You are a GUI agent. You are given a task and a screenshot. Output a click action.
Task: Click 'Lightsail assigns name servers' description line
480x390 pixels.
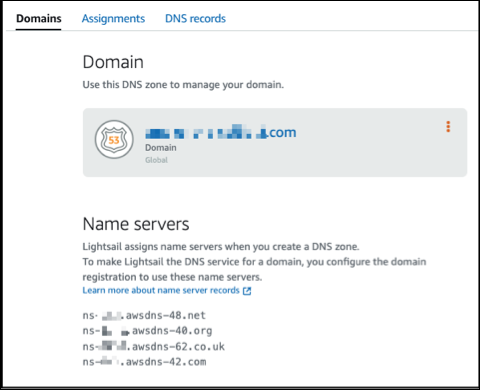tap(221, 247)
